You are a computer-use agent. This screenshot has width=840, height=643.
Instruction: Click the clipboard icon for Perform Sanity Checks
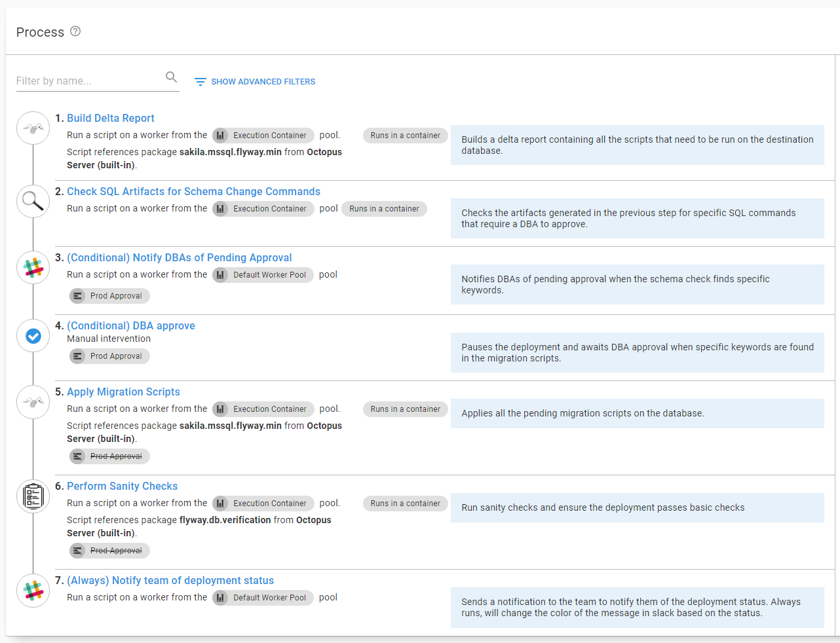tap(33, 496)
